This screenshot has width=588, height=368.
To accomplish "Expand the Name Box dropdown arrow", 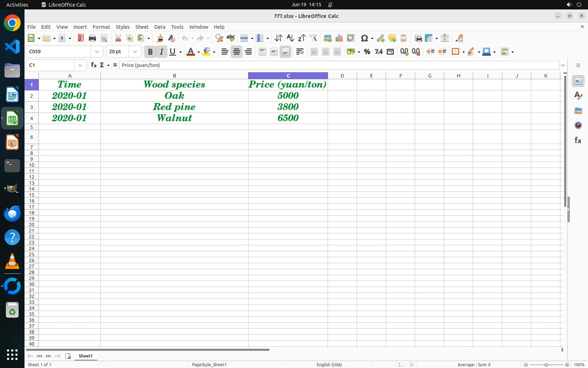I will click(x=80, y=65).
